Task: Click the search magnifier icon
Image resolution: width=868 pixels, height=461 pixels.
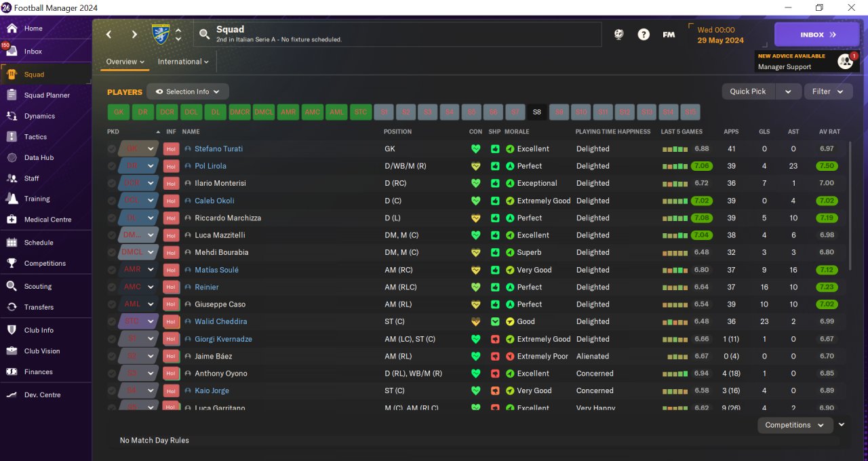Action: 204,34
